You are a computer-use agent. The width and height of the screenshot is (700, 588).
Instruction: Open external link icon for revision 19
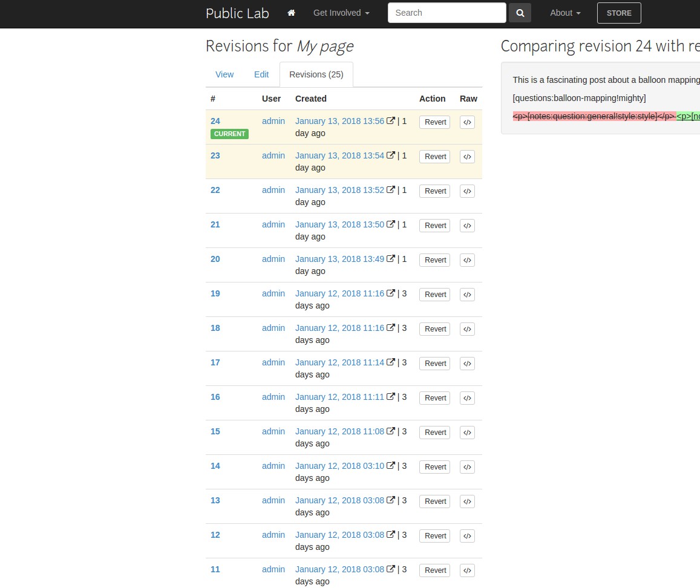[391, 293]
